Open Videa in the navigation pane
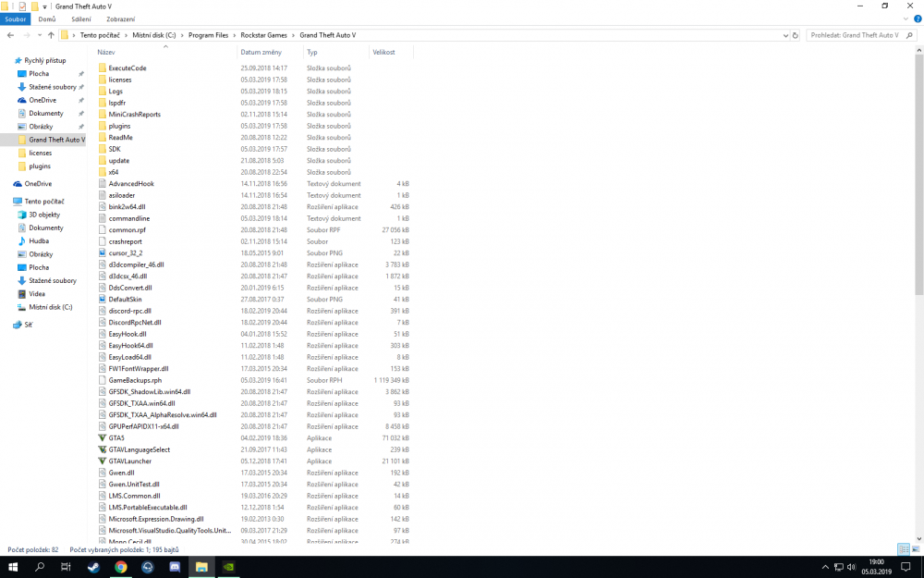 [37, 294]
